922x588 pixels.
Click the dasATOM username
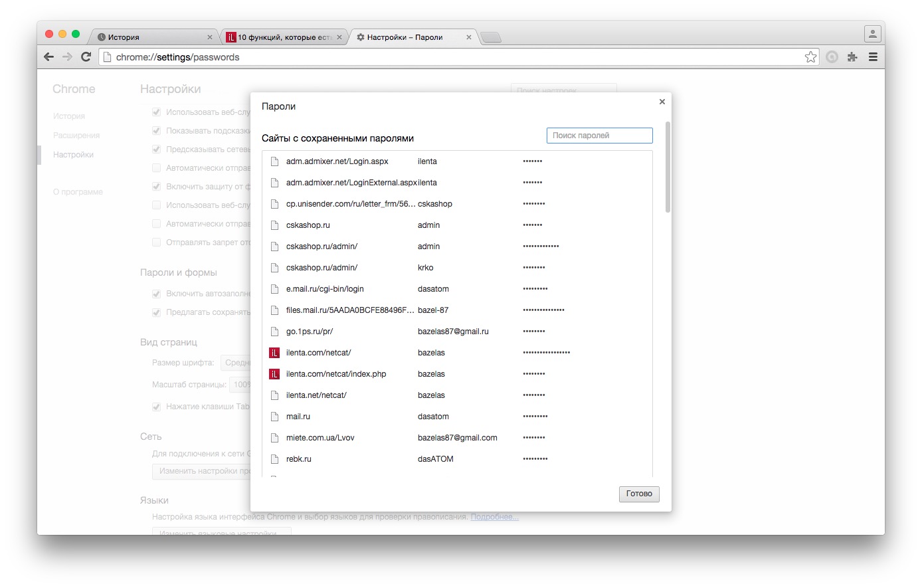pyautogui.click(x=436, y=459)
